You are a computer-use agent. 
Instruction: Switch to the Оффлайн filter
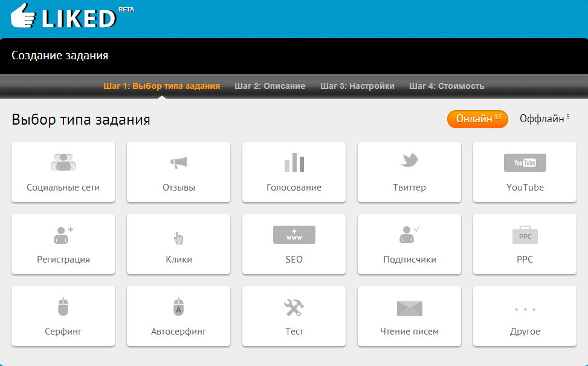[x=544, y=119]
